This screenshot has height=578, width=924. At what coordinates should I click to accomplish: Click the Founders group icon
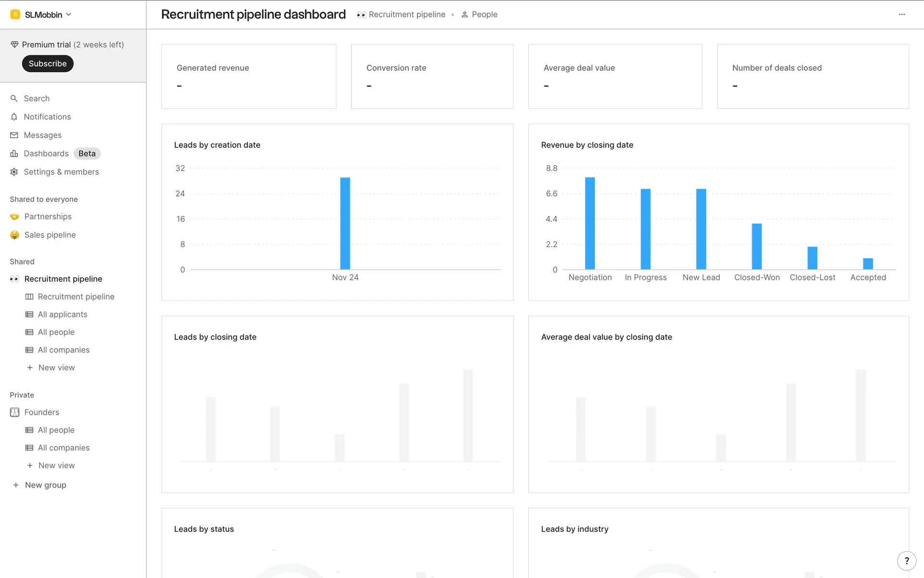click(14, 412)
